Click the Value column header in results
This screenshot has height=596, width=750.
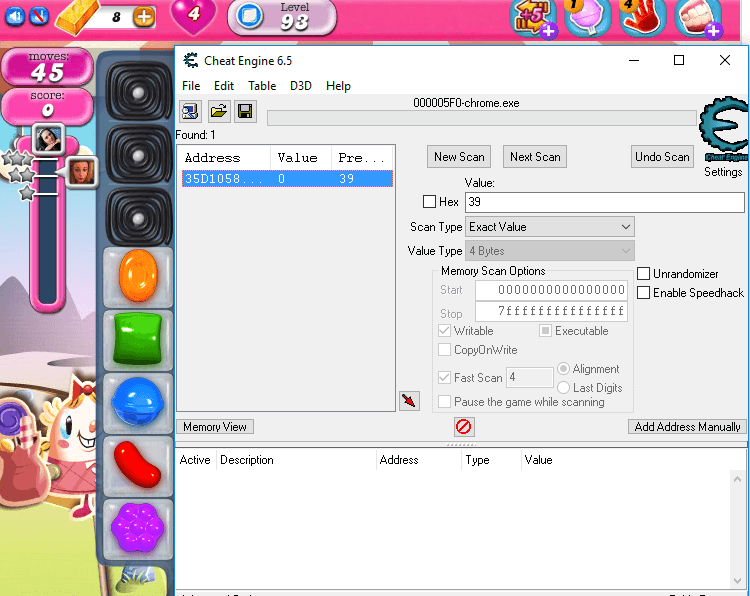(x=300, y=157)
